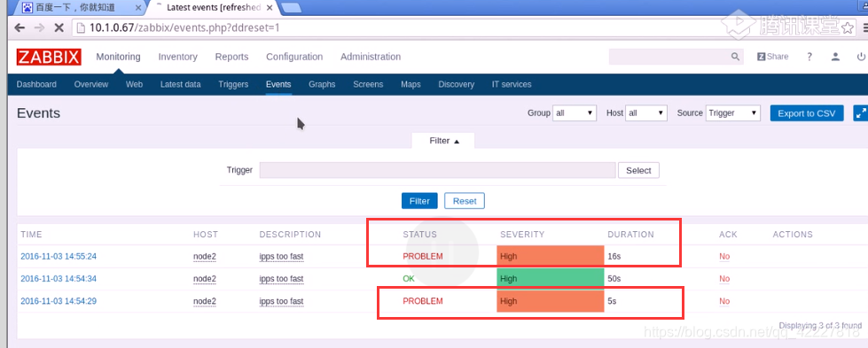Open the Zabbix Share link

tap(773, 57)
